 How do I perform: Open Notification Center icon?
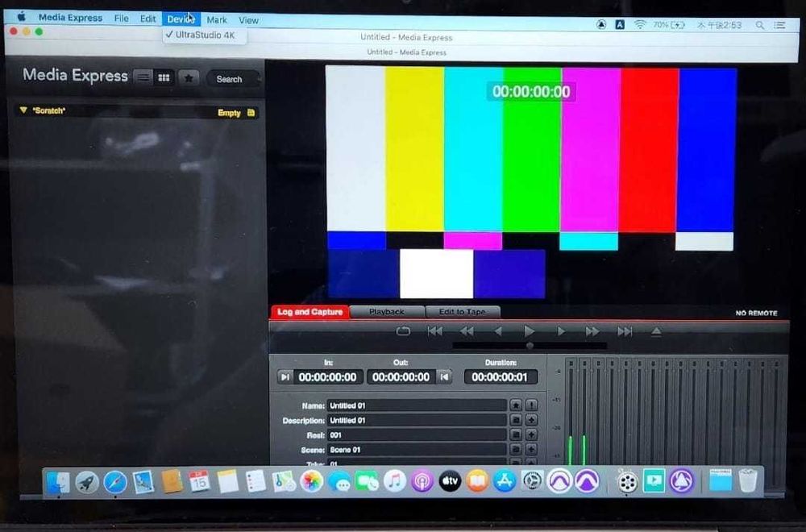click(779, 25)
